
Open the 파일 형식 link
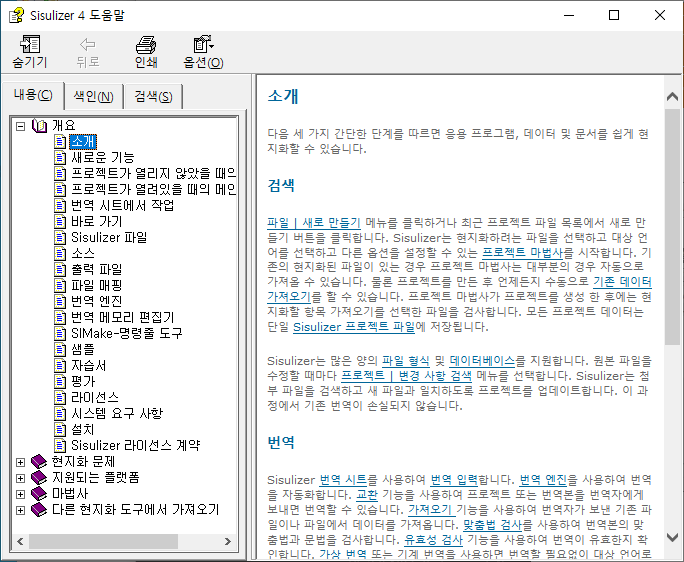coord(406,361)
